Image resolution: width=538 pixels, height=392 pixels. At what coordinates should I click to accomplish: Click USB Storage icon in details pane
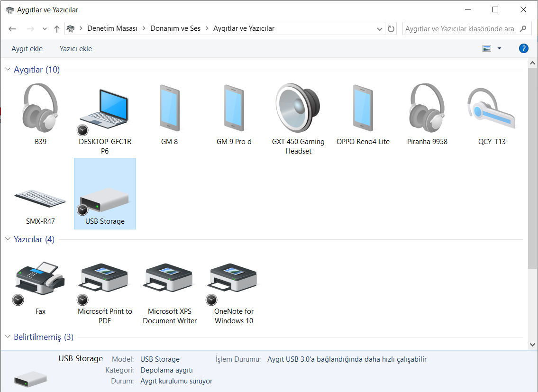pyautogui.click(x=30, y=379)
